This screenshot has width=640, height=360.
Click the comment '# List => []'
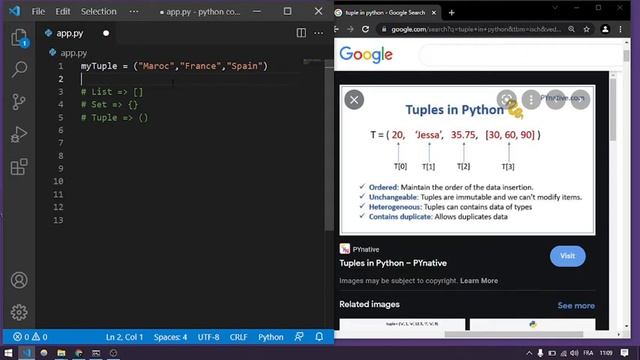coord(112,92)
